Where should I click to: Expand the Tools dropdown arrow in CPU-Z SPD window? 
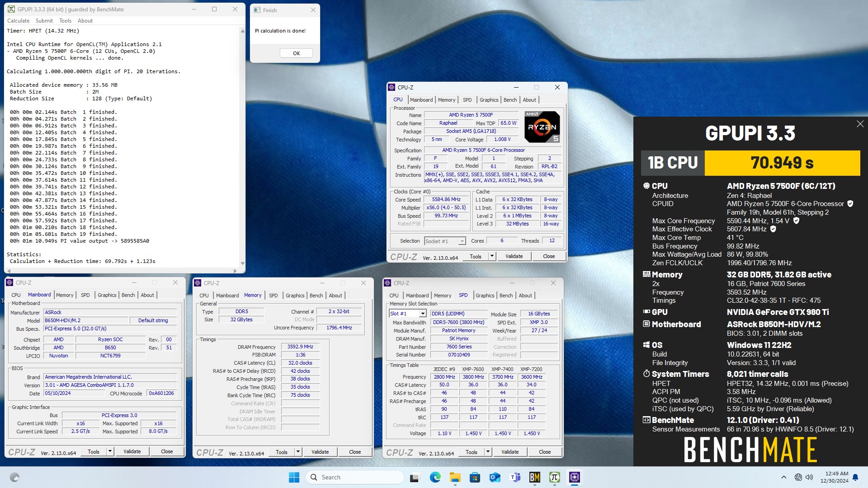[x=488, y=452]
